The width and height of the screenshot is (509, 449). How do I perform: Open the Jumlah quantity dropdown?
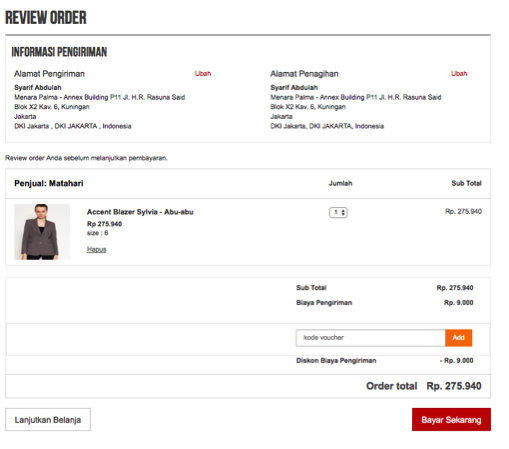pos(338,212)
